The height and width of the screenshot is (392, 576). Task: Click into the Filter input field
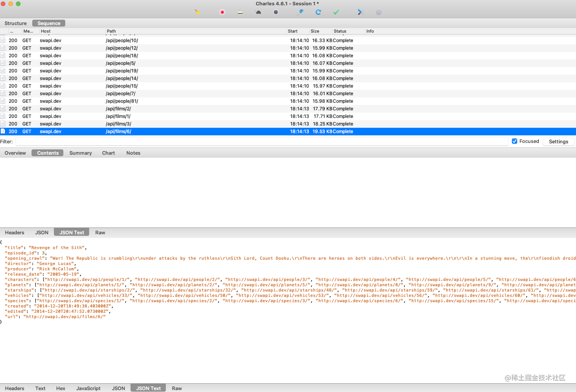pyautogui.click(x=262, y=141)
